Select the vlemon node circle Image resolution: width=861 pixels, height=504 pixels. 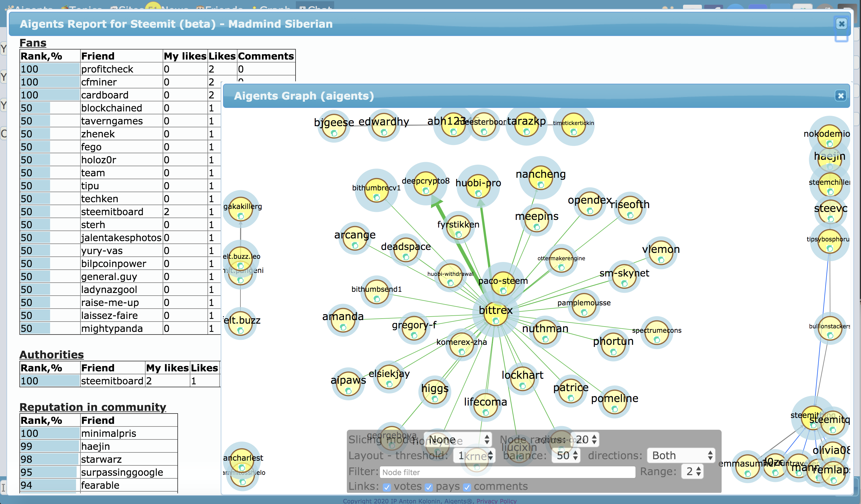[x=661, y=253]
